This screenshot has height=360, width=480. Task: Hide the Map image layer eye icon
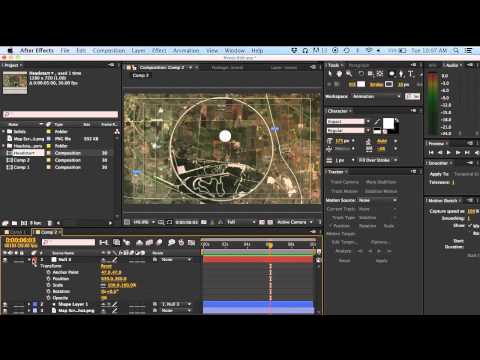tap(5, 311)
